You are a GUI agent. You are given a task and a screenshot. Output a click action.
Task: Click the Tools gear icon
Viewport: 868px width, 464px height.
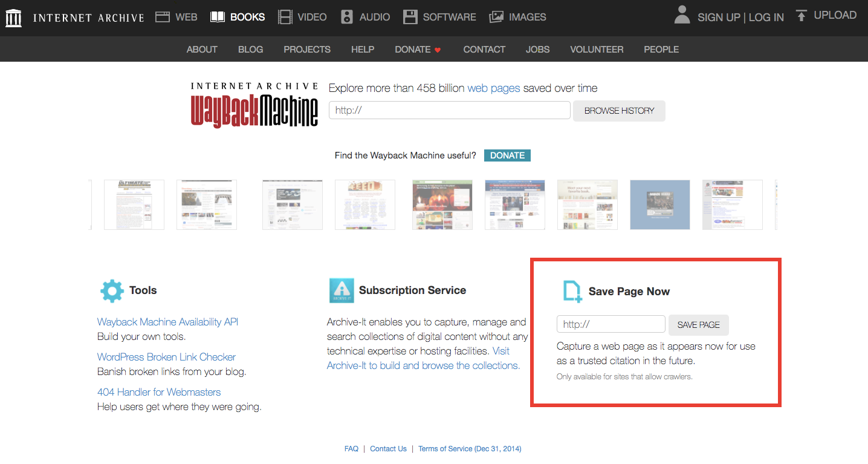112,291
